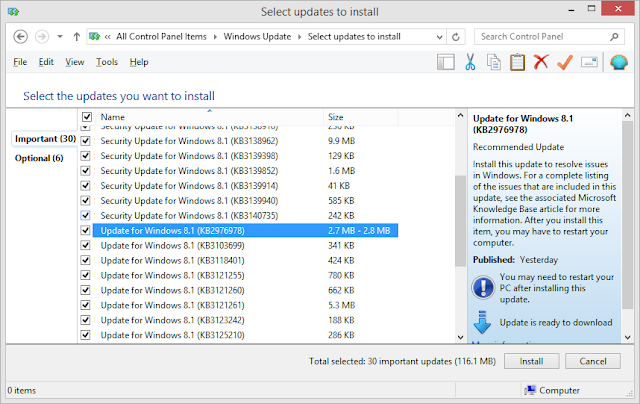Click the update list scroll up arrow
Screen dimensions: 640x404
pos(460,115)
